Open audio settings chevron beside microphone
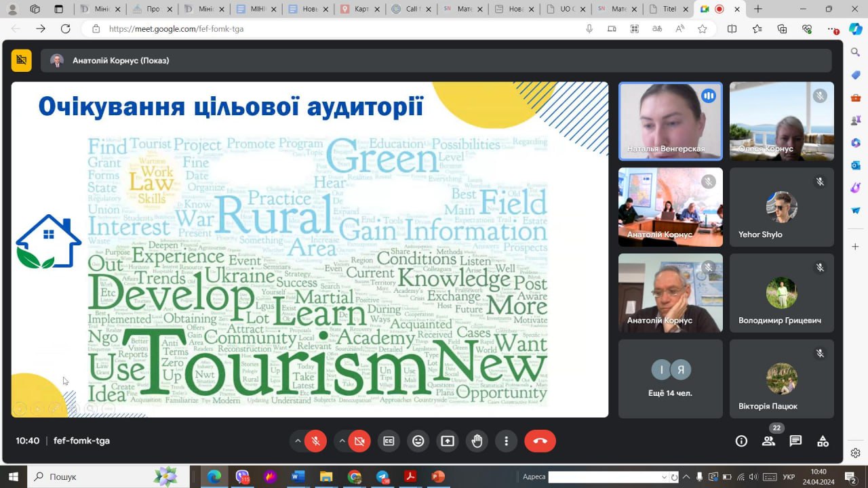This screenshot has height=488, width=868. pos(297,441)
